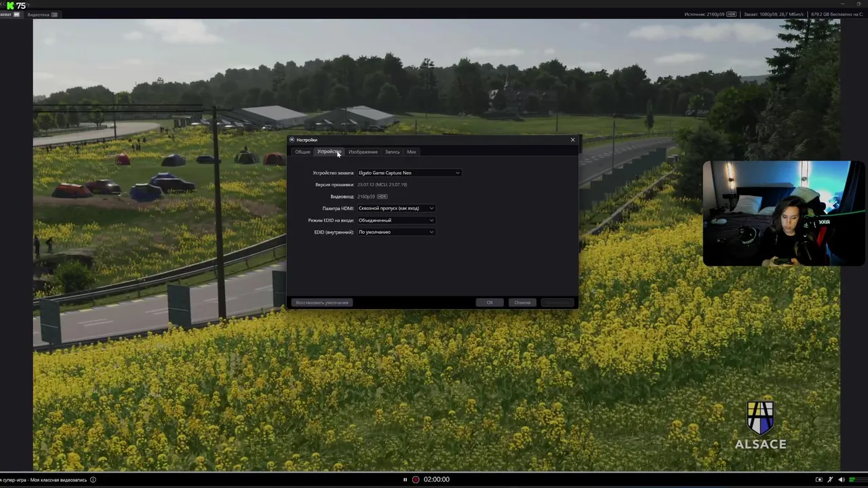Click the Захват: 1080p59 status text
The width and height of the screenshot is (868, 488).
(773, 14)
